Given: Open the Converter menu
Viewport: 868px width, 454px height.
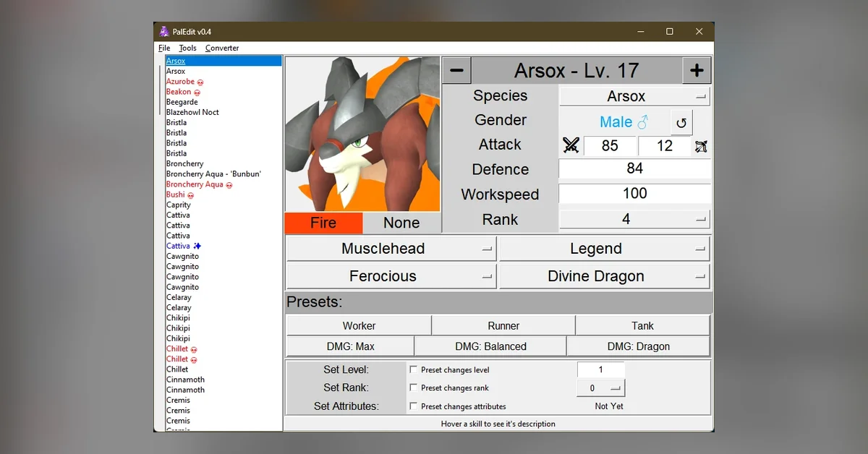Looking at the screenshot, I should point(222,48).
